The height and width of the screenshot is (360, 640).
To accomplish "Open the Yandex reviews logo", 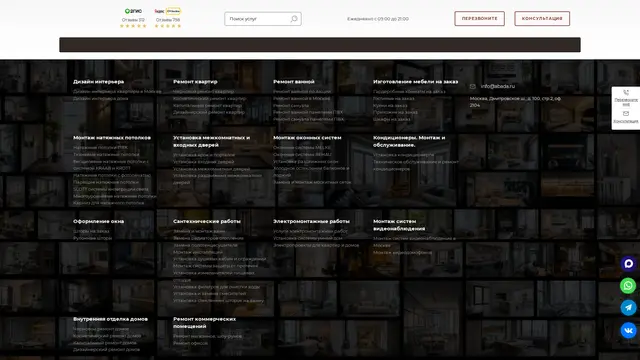I will pyautogui.click(x=167, y=11).
